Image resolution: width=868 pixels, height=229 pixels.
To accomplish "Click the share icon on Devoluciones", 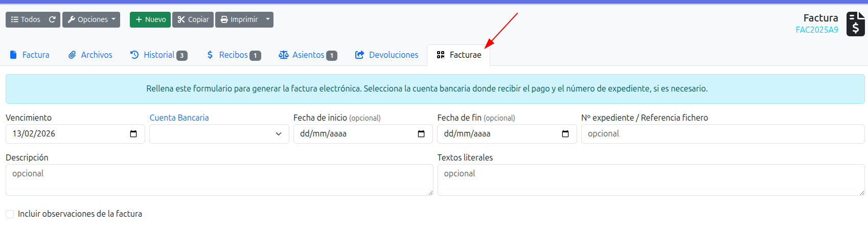I will (x=360, y=55).
